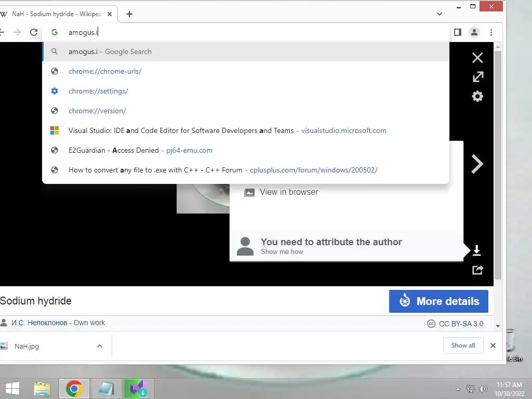
Task: Expand NaH.jpg download options chevron
Action: [x=100, y=346]
